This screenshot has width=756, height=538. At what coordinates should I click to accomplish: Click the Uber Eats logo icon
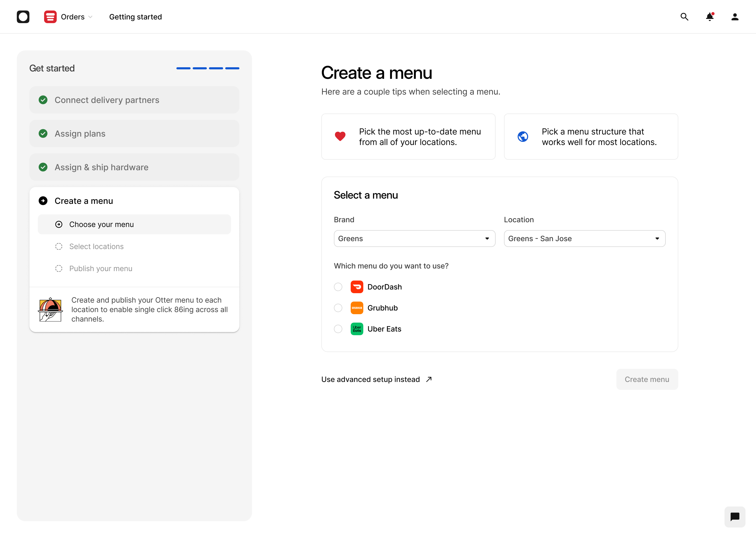pos(357,329)
